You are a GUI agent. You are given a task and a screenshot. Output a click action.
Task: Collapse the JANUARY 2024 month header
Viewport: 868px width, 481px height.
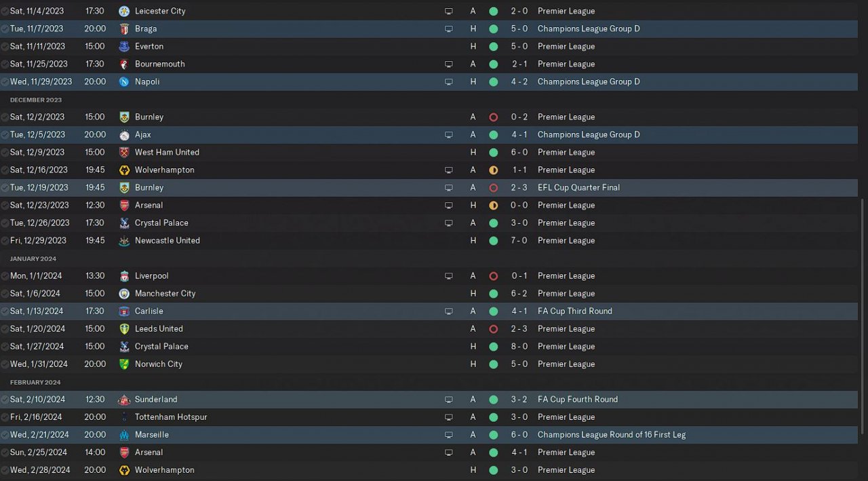point(33,258)
